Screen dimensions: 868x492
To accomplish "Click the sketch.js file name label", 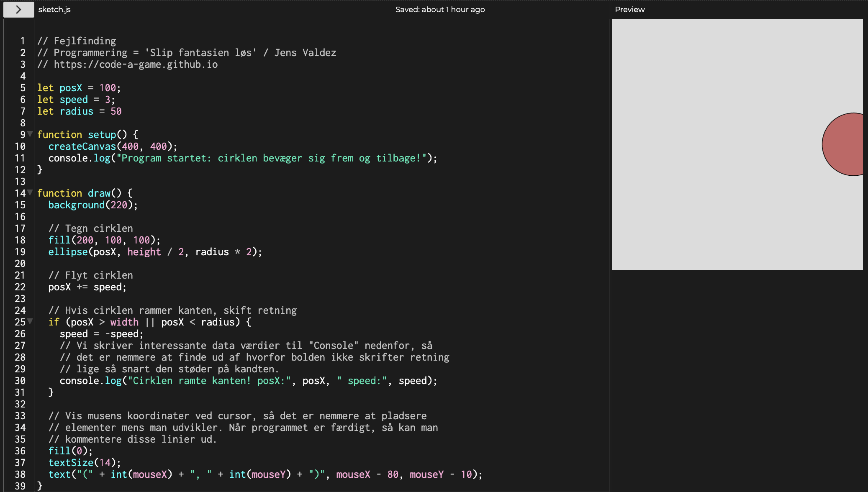I will point(54,9).
